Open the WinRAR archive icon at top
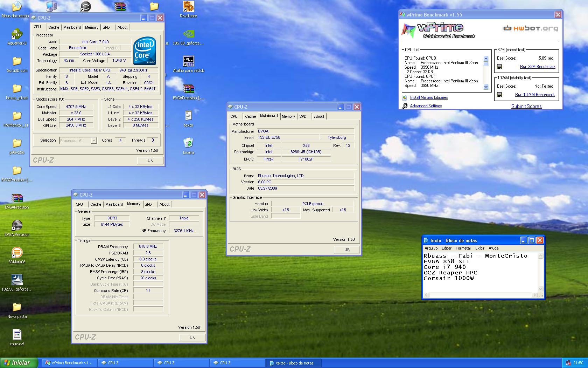The height and width of the screenshot is (368, 588). 120,7
